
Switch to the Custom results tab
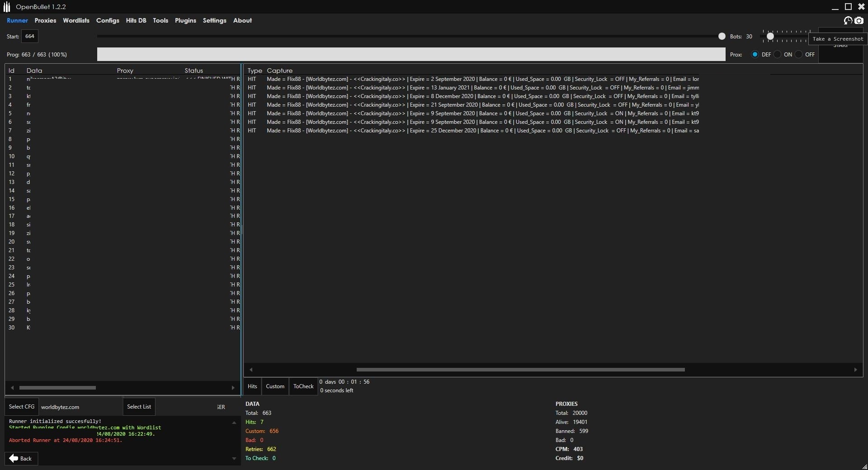tap(275, 386)
